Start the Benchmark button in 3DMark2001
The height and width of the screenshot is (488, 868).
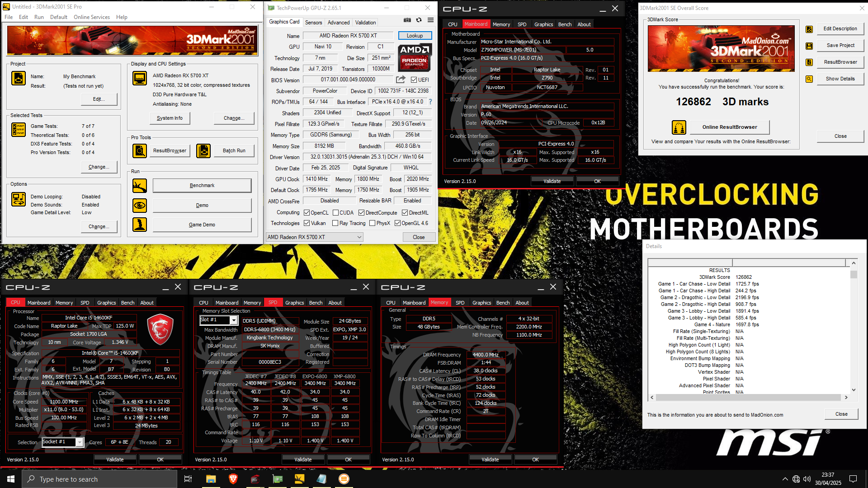point(202,186)
